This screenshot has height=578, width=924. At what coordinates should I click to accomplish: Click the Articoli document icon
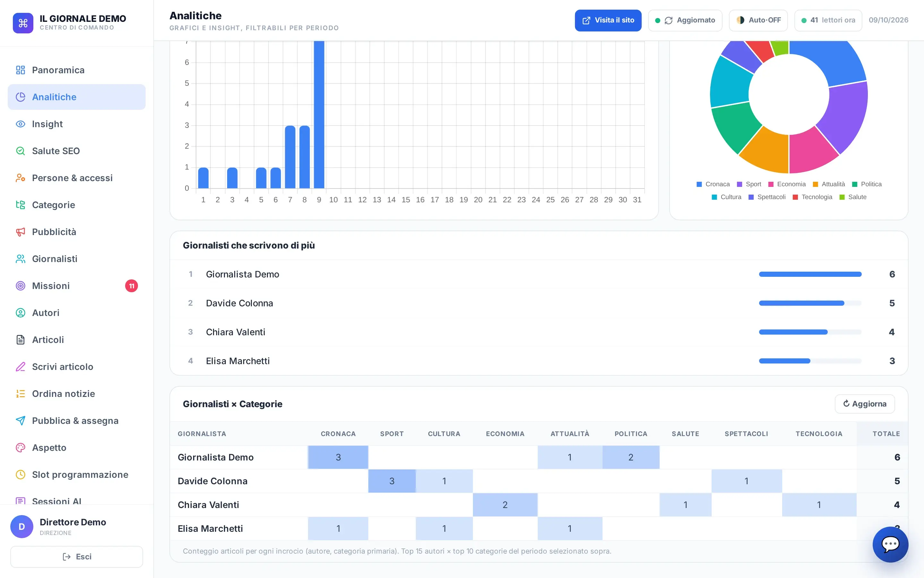[x=20, y=339]
